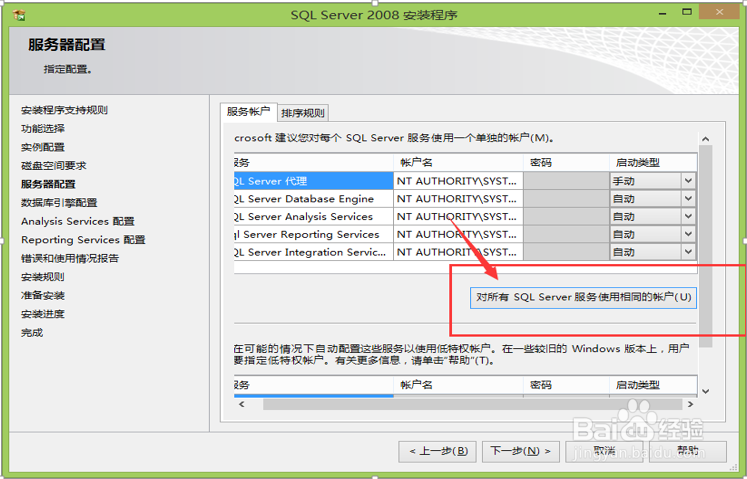Select 实例配置 step in sidebar
The height and width of the screenshot is (479, 747).
point(43,147)
